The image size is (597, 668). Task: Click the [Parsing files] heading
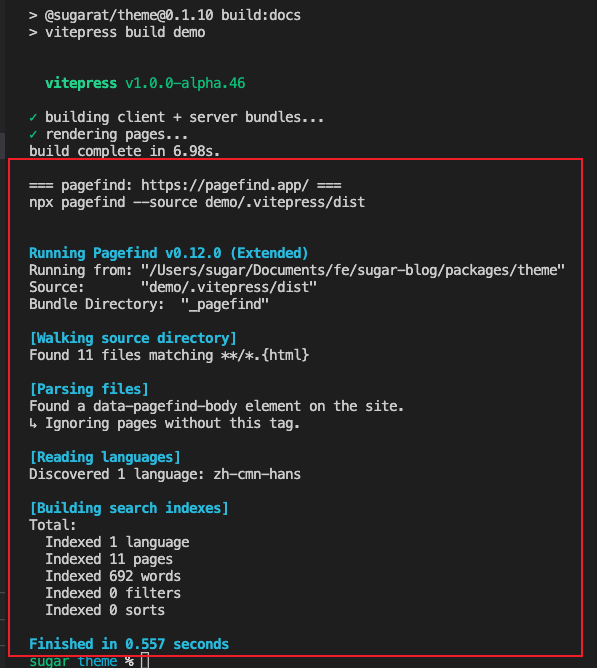pos(89,389)
